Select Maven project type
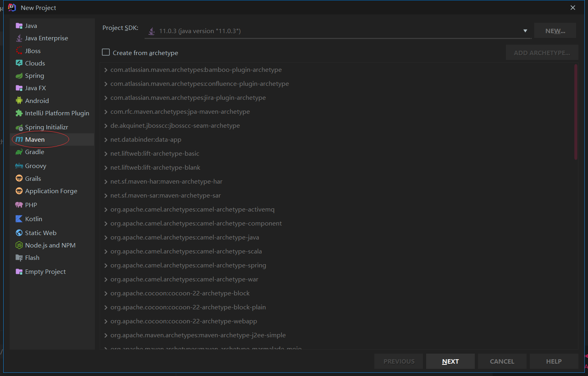This screenshot has width=588, height=376. point(52,139)
